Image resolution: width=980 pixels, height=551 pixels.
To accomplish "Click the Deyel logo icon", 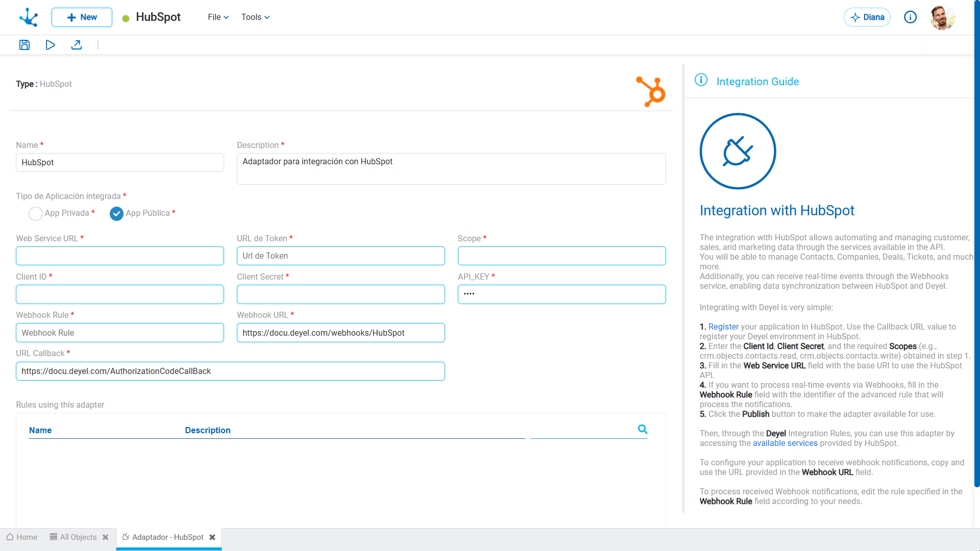I will (29, 17).
